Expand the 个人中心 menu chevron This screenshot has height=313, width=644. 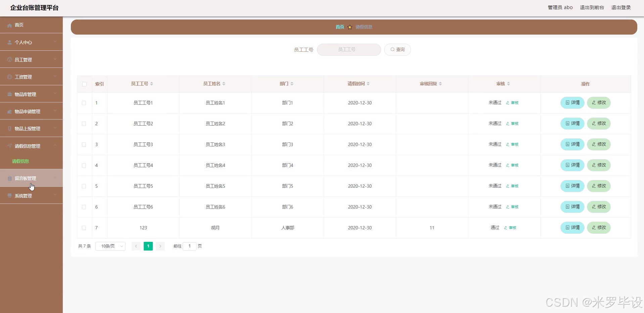(x=55, y=42)
